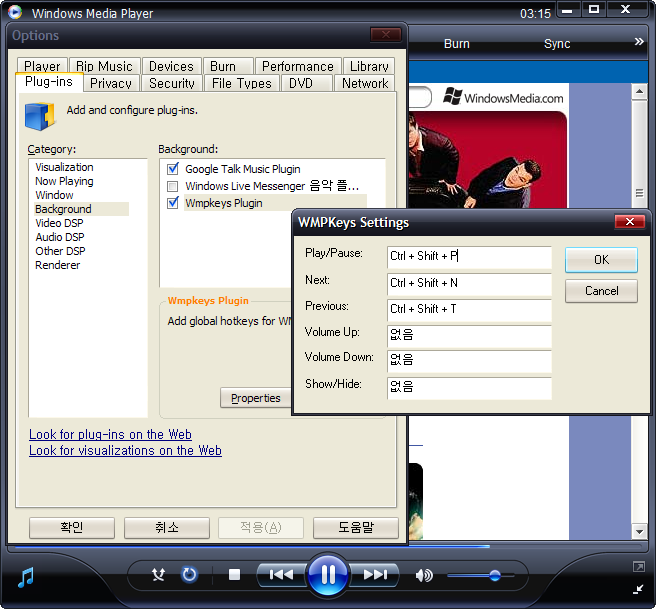The width and height of the screenshot is (656, 609).
Task: Click Cancel in WMPKeys Settings
Action: [601, 291]
